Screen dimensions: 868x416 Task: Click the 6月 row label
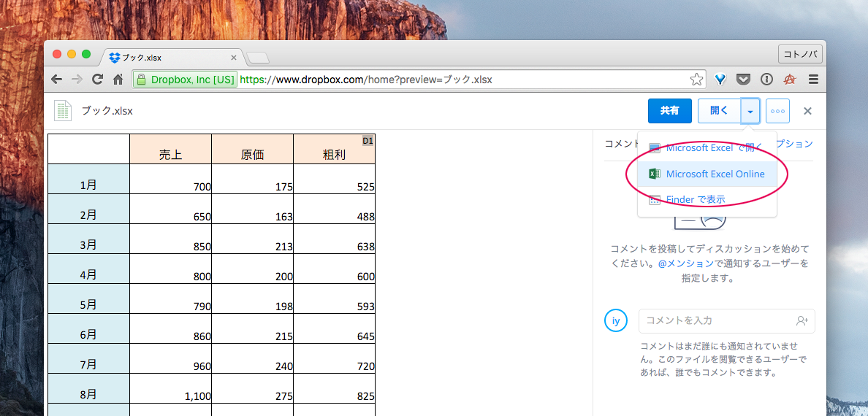coord(88,328)
